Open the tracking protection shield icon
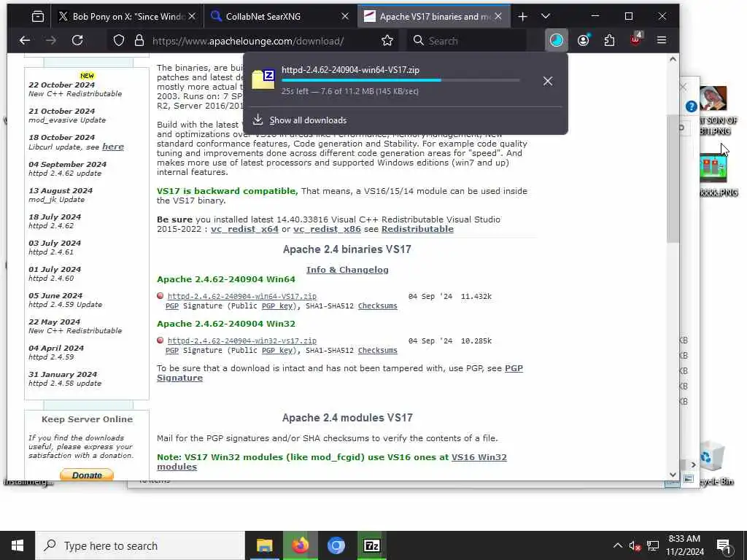The width and height of the screenshot is (747, 560). pos(119,41)
